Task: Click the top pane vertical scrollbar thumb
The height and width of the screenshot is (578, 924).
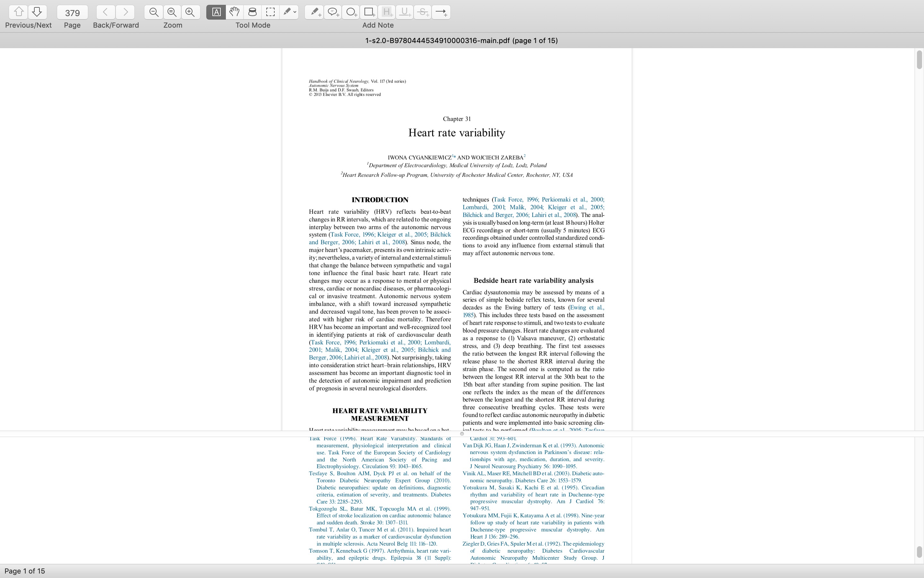Action: (x=919, y=60)
